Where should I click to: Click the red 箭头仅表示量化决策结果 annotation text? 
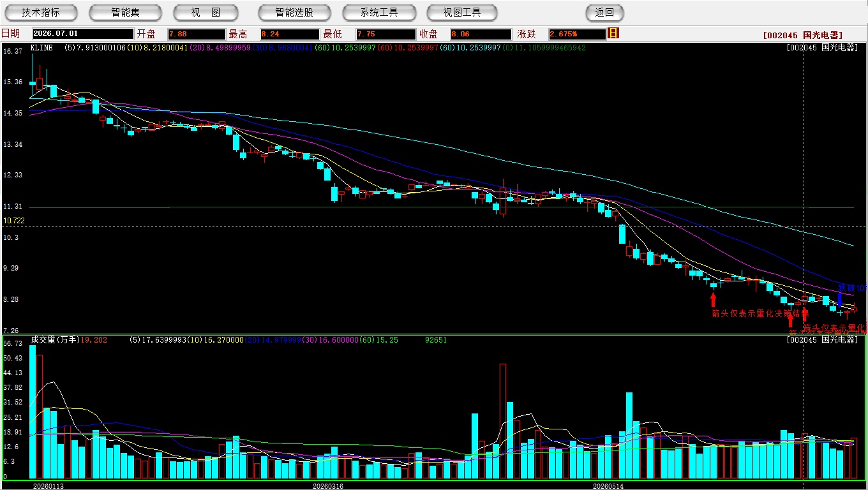(x=760, y=313)
